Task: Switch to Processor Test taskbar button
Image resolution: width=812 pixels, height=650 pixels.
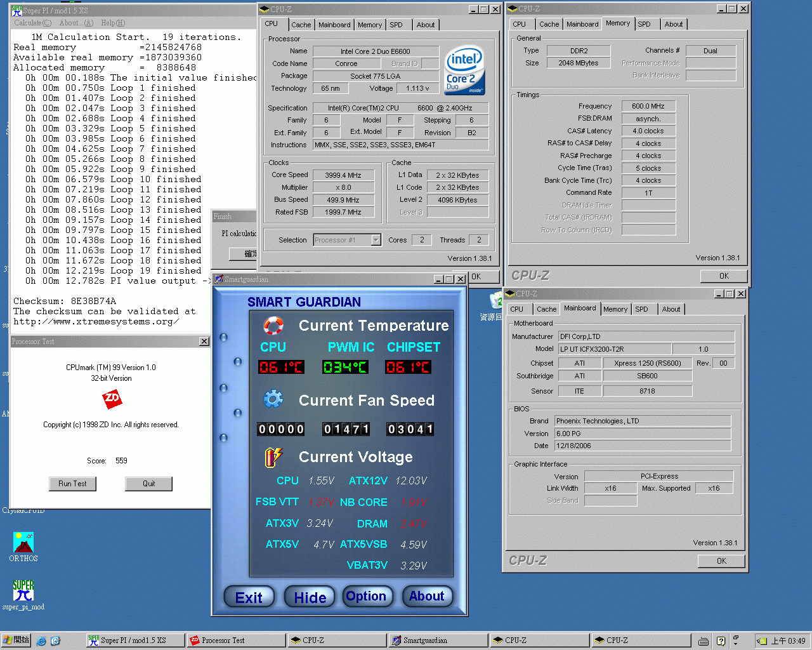Action: pyautogui.click(x=236, y=640)
